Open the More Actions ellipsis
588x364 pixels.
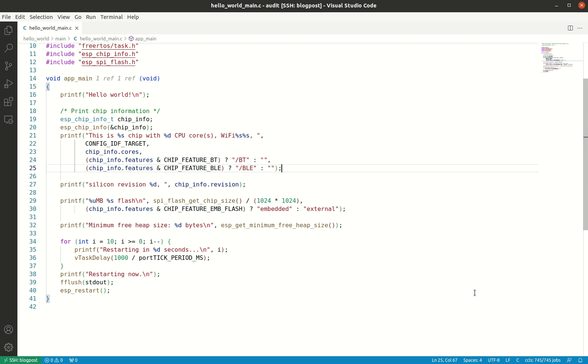[x=580, y=28]
